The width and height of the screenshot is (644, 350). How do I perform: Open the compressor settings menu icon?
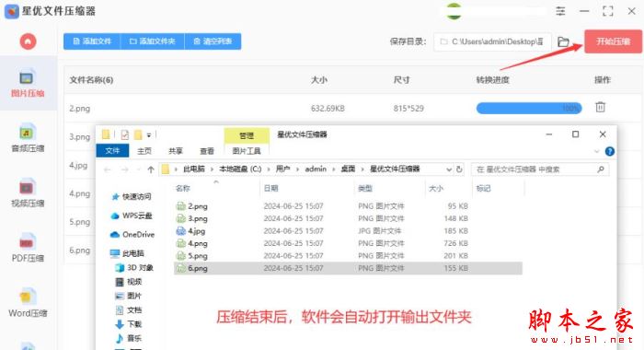click(x=560, y=11)
